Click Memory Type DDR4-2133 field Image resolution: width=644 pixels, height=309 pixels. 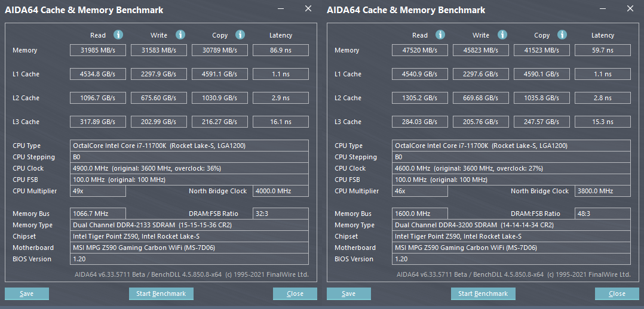pos(189,225)
